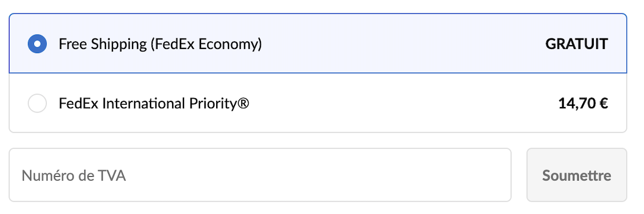Click the GRATUIT price text
Image resolution: width=644 pixels, height=214 pixels.
pos(577,44)
